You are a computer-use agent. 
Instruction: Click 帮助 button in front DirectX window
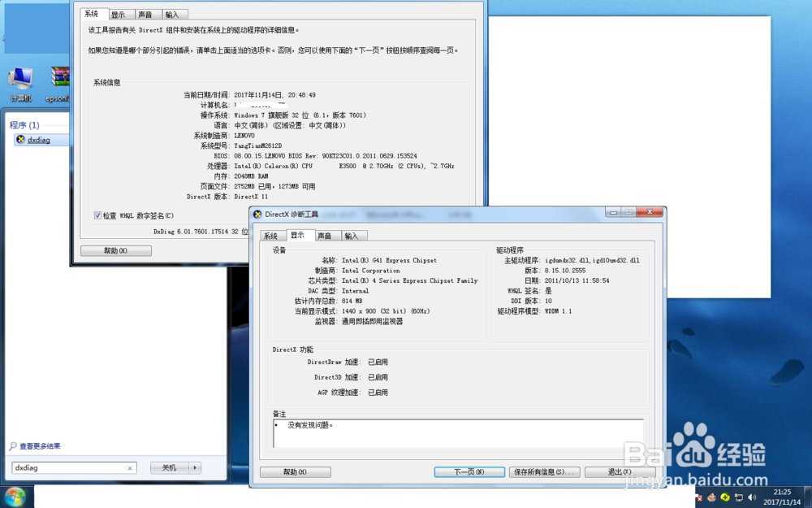296,471
